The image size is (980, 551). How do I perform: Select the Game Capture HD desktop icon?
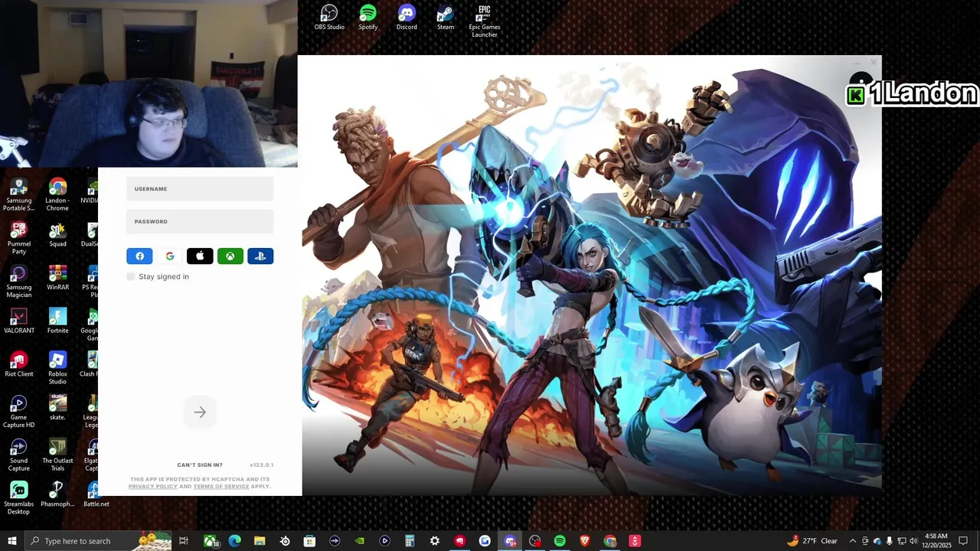pos(18,412)
